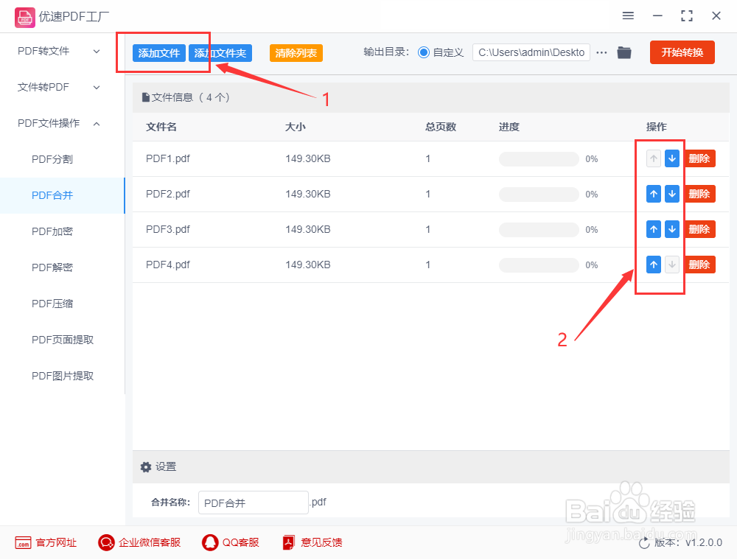Open the output folder browse icon
This screenshot has height=560, width=737.
[x=624, y=52]
